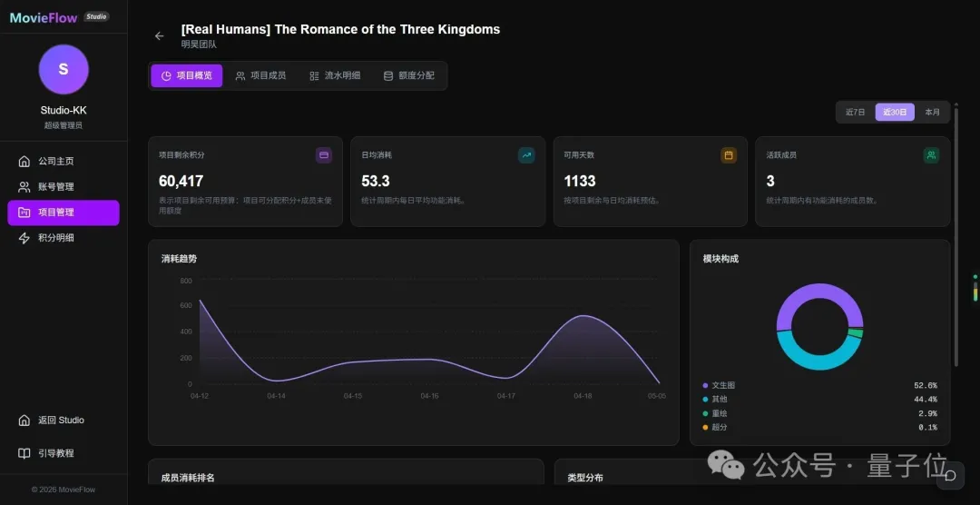Click the members icon on 活跃成员 card
Viewport: 980px width, 505px height.
click(x=931, y=155)
